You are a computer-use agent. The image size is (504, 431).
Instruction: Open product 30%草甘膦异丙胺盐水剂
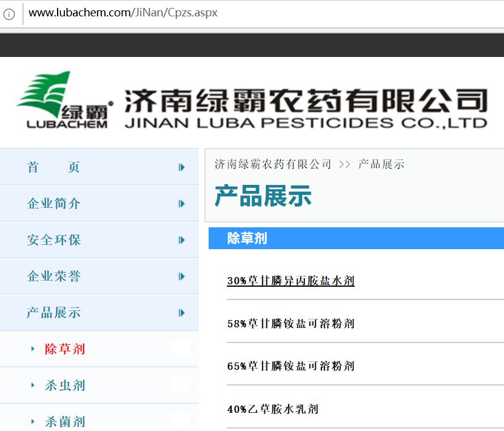[291, 281]
